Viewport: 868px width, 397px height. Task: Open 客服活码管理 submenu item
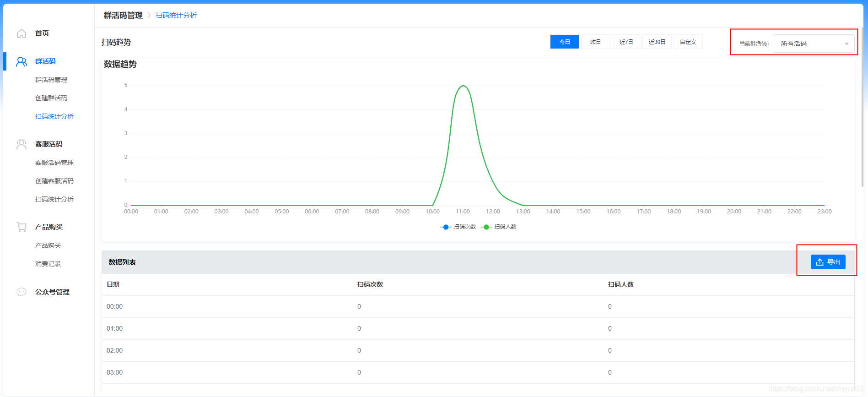click(54, 163)
